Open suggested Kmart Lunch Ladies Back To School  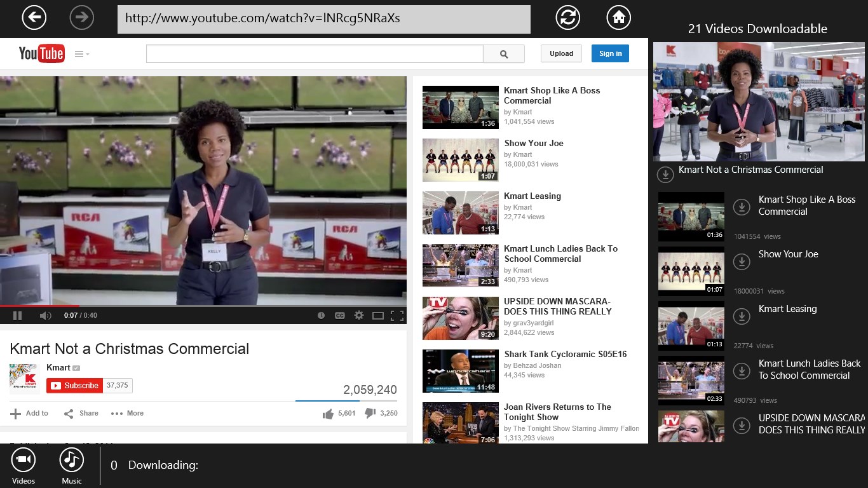pyautogui.click(x=560, y=254)
